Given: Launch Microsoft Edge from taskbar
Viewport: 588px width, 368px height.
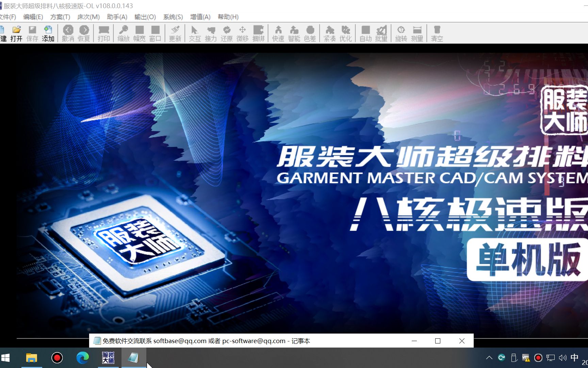Looking at the screenshot, I should coord(82,358).
